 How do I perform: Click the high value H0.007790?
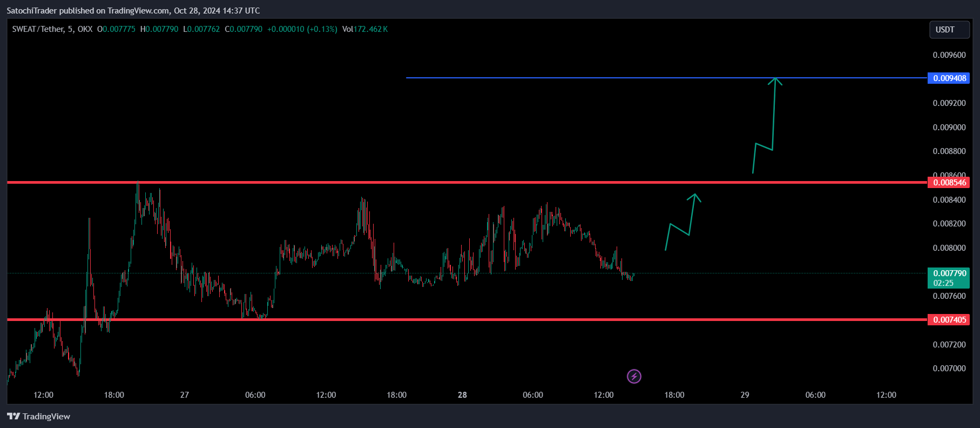click(x=159, y=29)
